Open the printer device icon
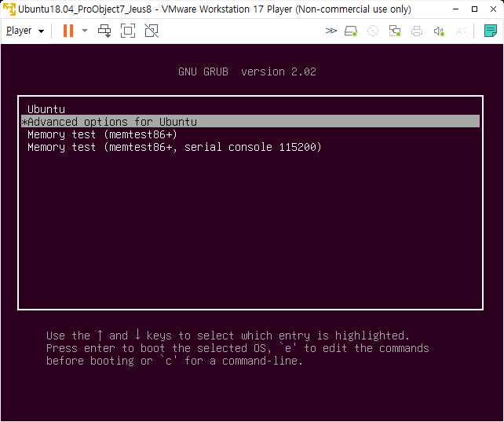Viewport: 504px width, 422px height. click(417, 31)
